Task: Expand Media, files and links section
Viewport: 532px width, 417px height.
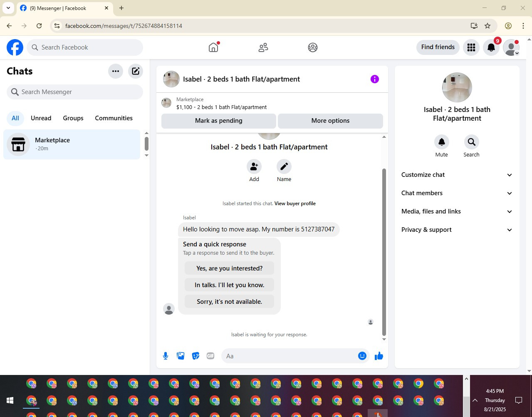Action: coord(457,211)
